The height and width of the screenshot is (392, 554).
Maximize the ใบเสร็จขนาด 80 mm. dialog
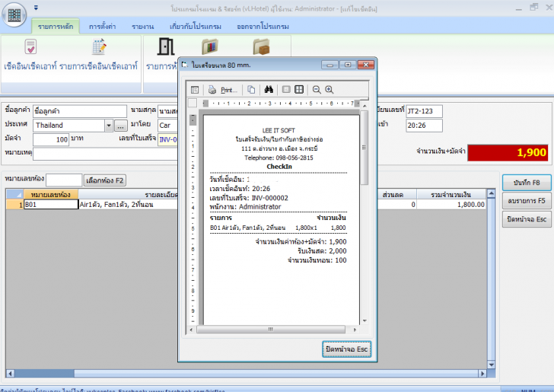click(x=348, y=65)
